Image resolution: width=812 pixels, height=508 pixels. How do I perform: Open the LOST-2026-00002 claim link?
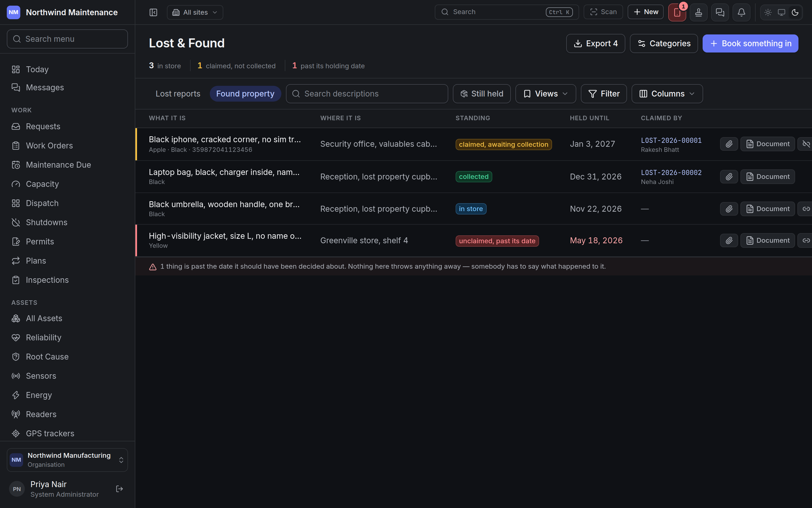click(671, 173)
